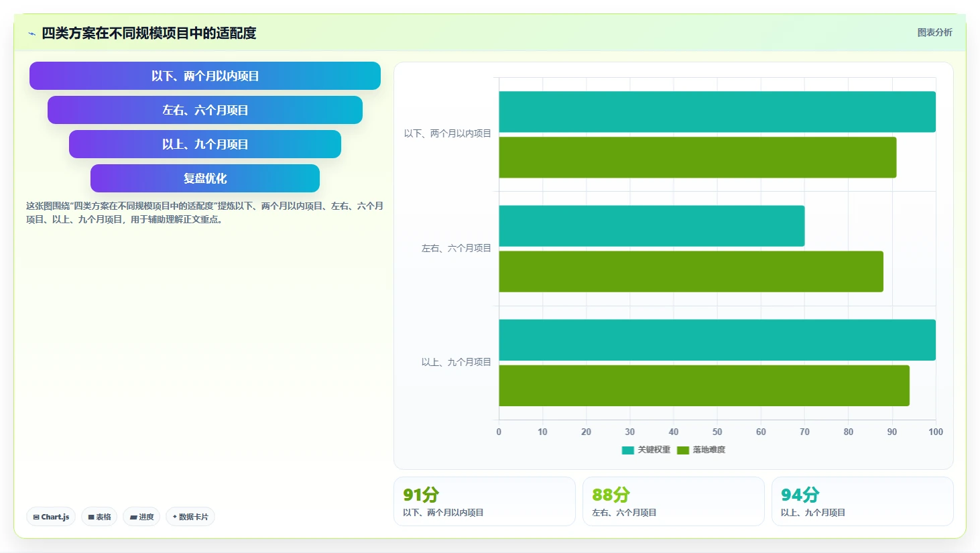Click the chart axis label 以上、九个月项目
The height and width of the screenshot is (553, 980).
point(456,362)
